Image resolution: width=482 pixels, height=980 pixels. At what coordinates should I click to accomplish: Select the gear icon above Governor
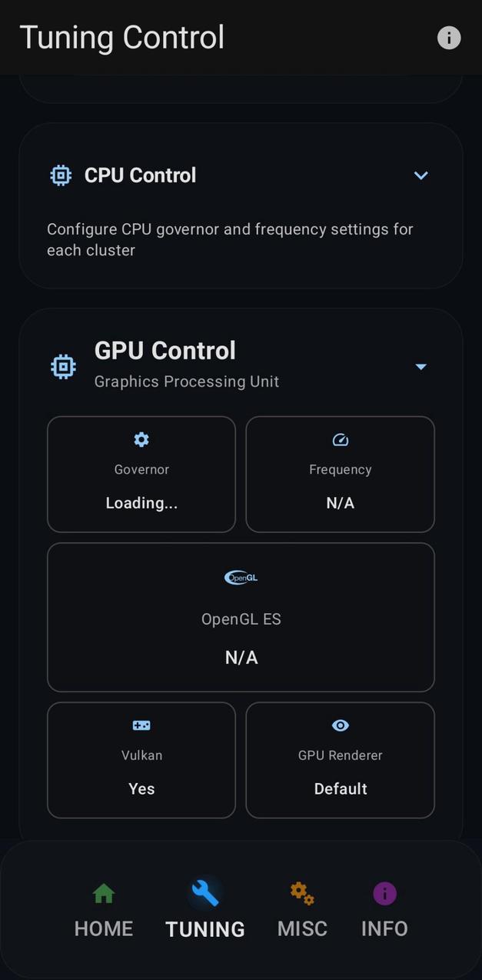[141, 438]
